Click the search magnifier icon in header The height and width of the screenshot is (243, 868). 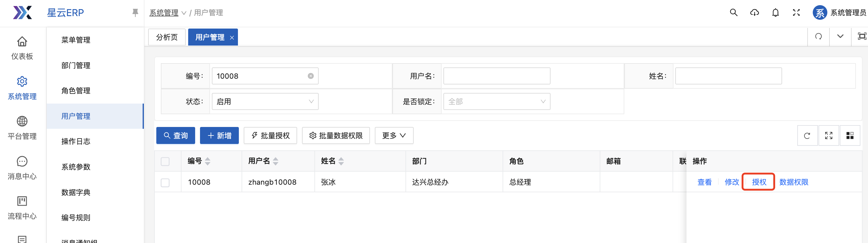point(733,13)
